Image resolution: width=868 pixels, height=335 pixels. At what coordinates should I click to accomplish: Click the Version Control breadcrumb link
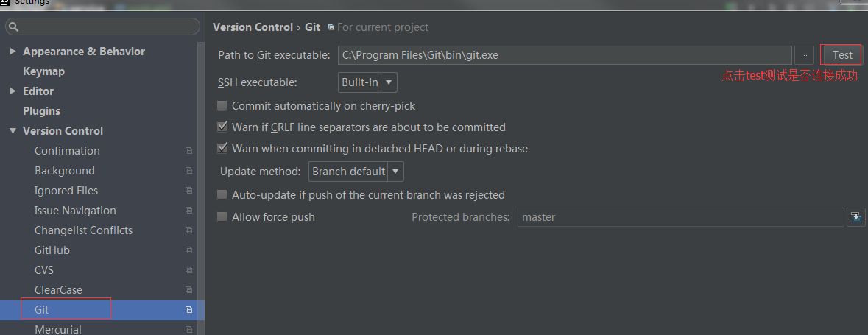coord(253,27)
